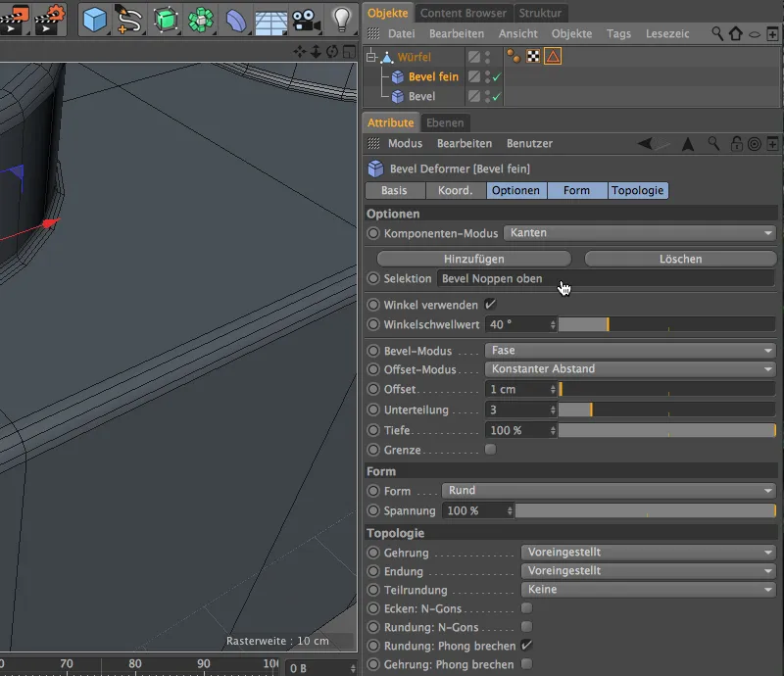Enable the Rundung: N-Gons checkbox
This screenshot has height=676, width=784.
point(526,626)
